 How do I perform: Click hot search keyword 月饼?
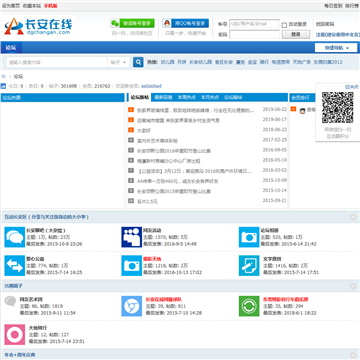182,62
